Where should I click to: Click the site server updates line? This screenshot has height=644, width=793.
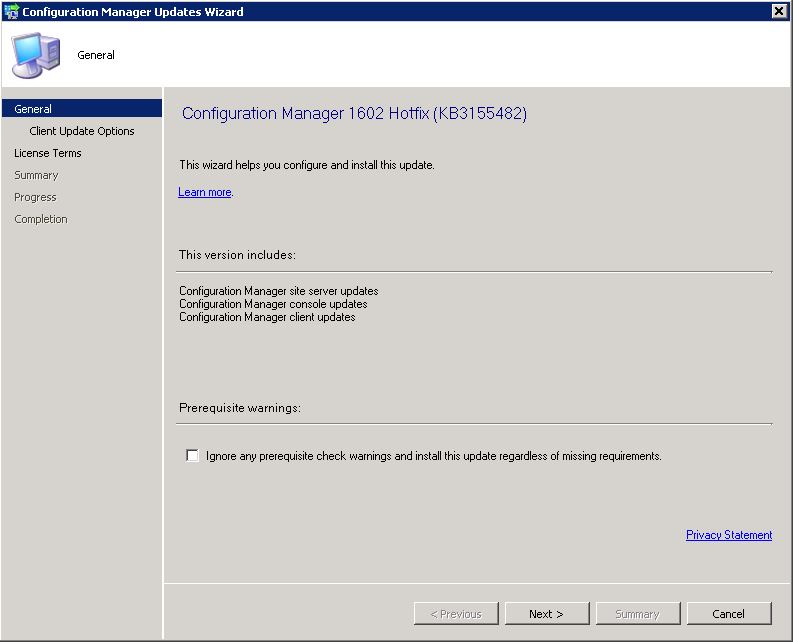pos(279,291)
